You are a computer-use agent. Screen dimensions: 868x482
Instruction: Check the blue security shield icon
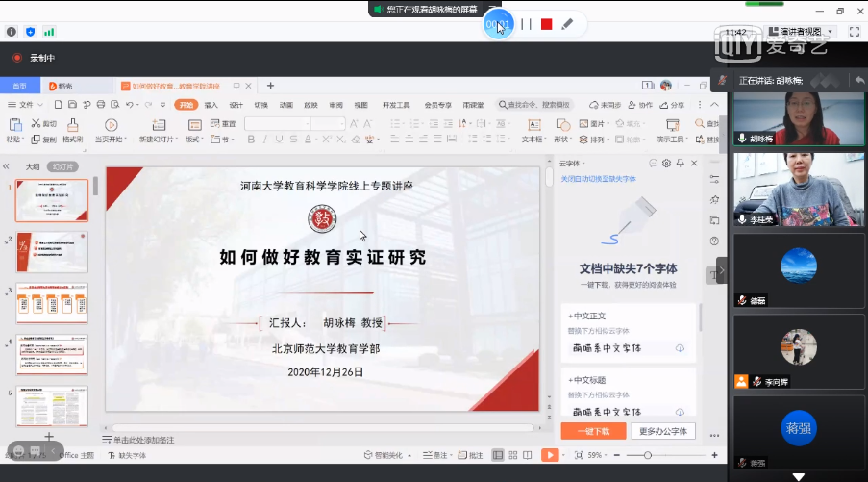pos(31,32)
